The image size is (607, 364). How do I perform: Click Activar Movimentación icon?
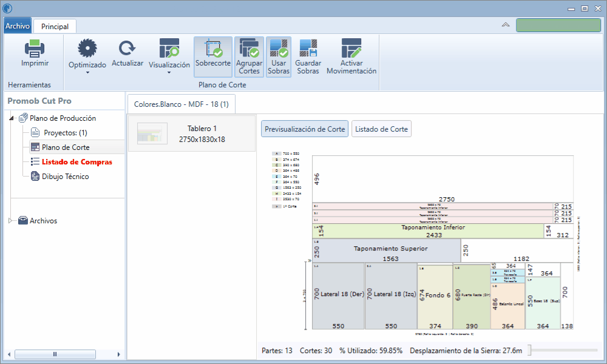[x=351, y=49]
